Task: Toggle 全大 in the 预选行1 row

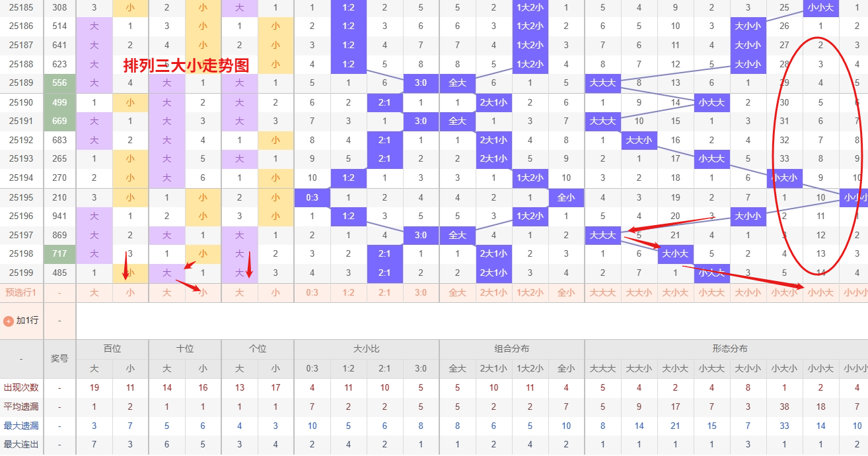Action: coord(457,293)
